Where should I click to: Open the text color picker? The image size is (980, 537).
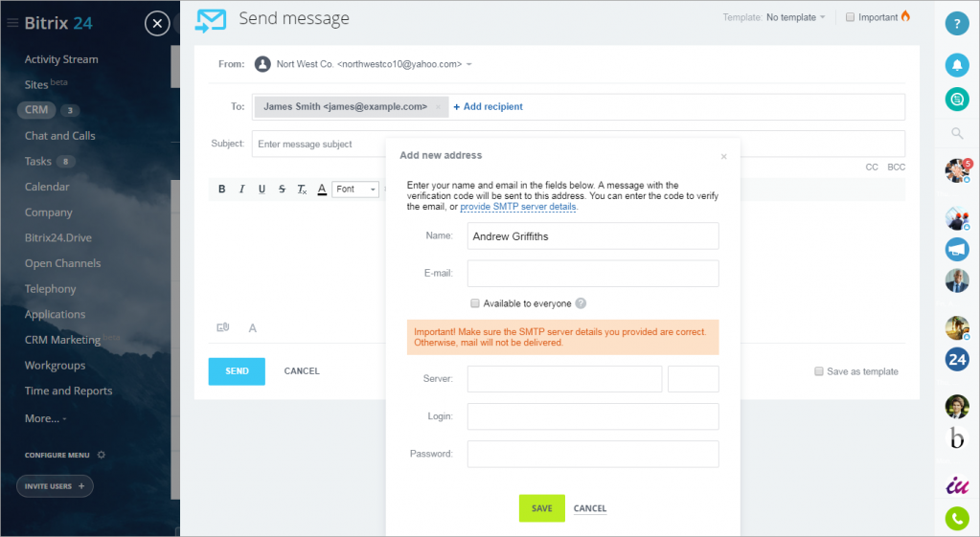click(322, 189)
